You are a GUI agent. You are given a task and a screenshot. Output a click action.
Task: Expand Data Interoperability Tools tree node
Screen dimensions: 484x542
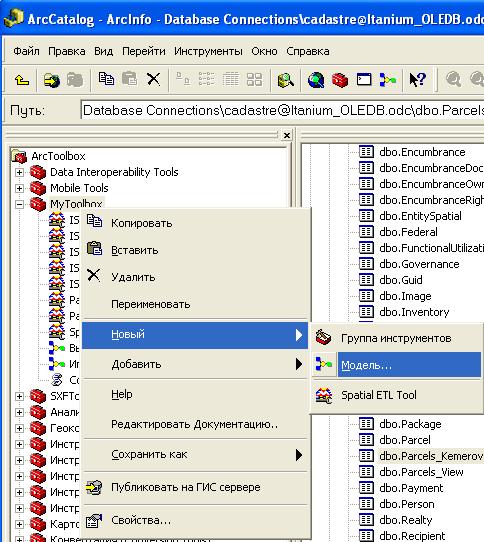tap(19, 172)
